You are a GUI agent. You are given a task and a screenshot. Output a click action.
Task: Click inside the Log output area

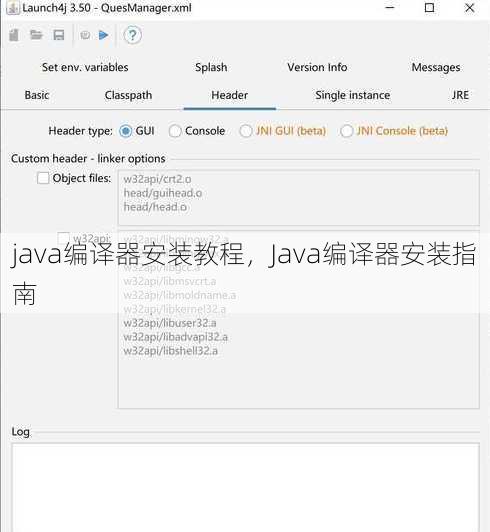(x=245, y=487)
